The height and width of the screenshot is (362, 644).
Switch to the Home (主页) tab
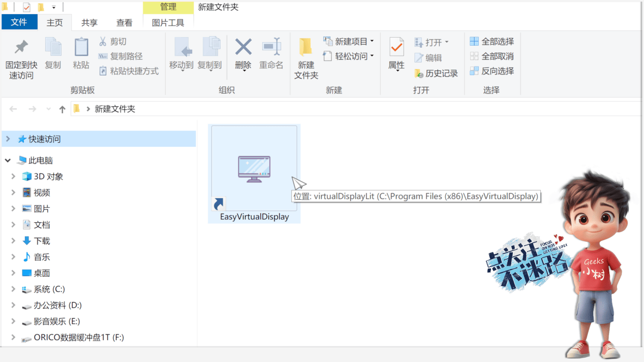54,23
